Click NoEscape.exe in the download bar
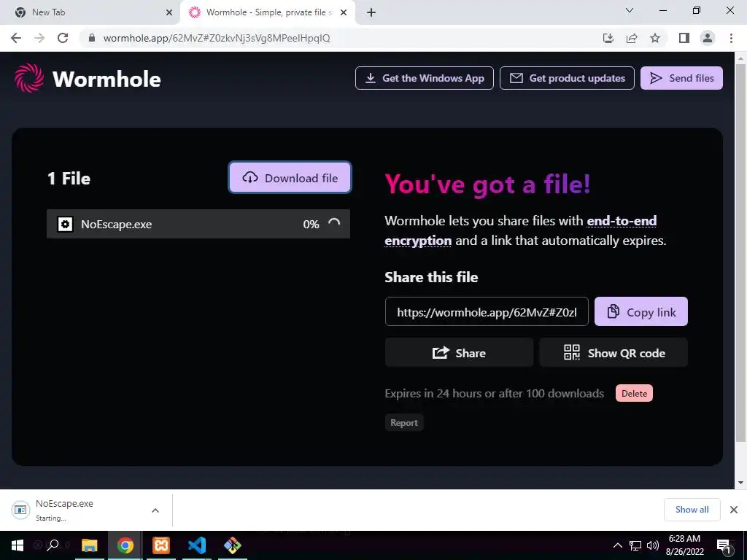The height and width of the screenshot is (560, 747). click(x=64, y=503)
